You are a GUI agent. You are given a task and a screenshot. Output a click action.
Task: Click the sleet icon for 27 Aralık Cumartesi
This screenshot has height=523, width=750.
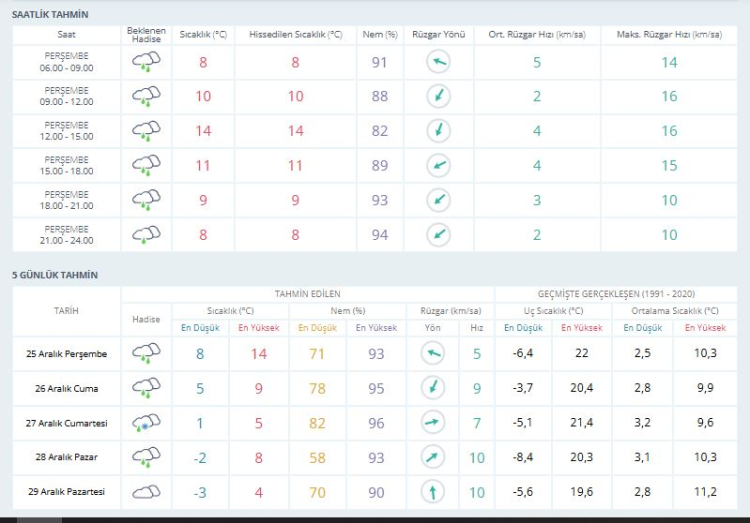(x=146, y=423)
